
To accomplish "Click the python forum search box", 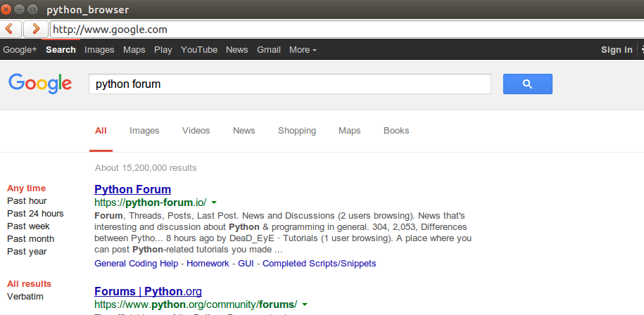I will pyautogui.click(x=289, y=84).
